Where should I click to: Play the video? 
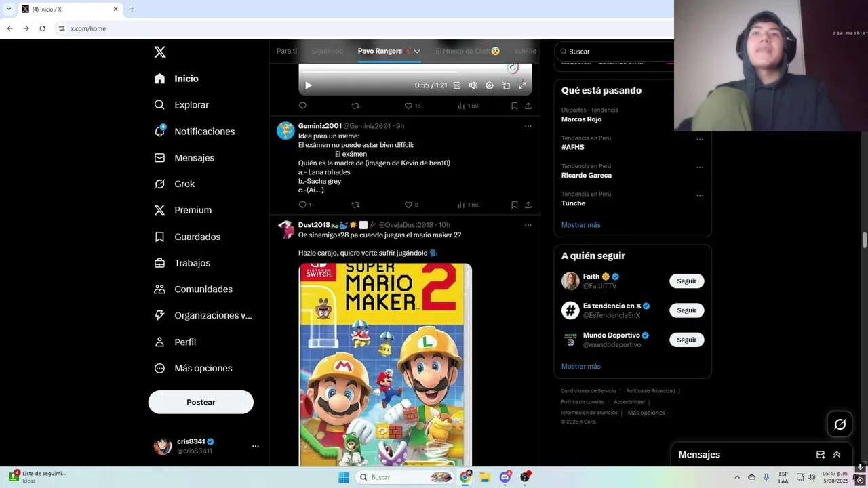coord(309,85)
